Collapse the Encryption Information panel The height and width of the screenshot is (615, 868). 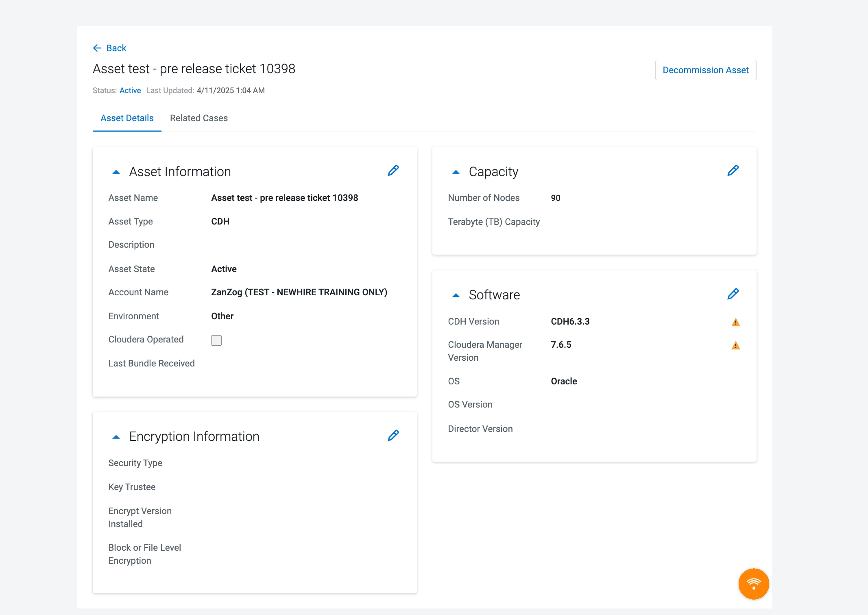(116, 437)
